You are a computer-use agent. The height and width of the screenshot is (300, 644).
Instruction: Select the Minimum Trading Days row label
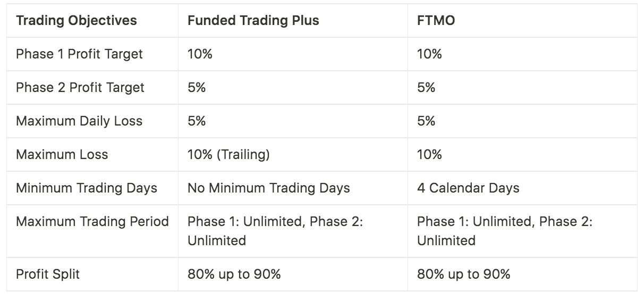coord(87,188)
